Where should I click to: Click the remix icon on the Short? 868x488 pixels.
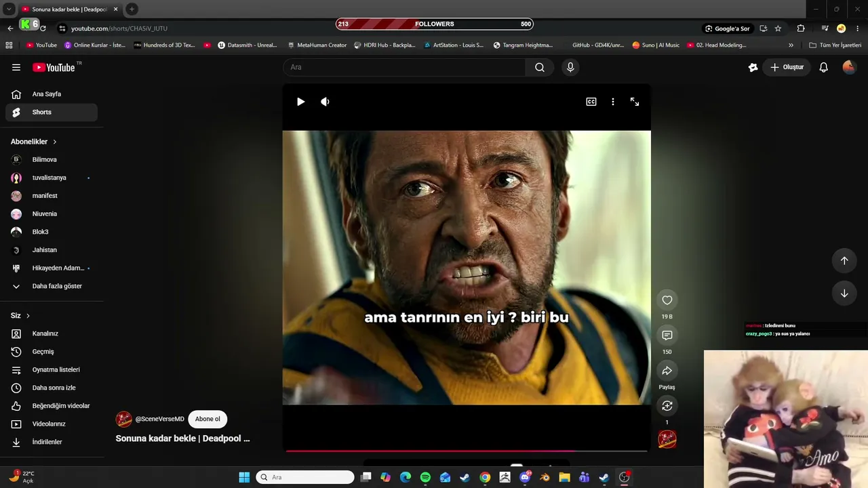(667, 406)
